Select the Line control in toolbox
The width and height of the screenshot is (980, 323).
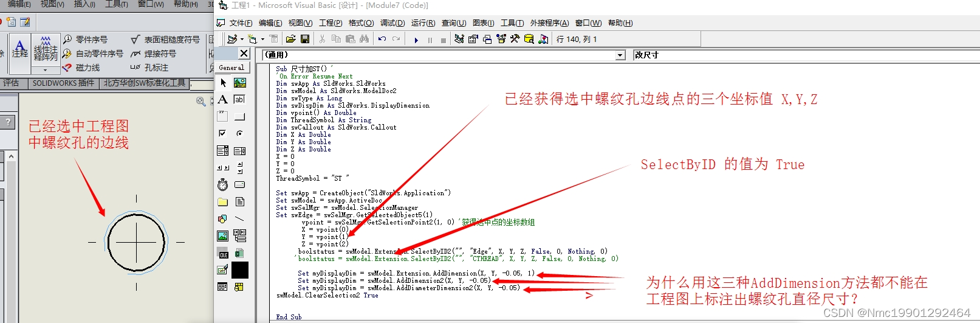click(240, 218)
